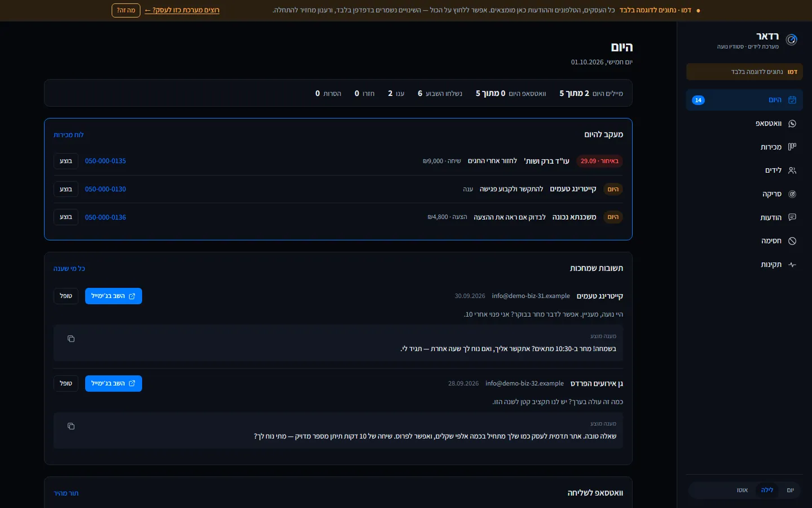812x508 pixels.
Task: Click the מה זה? button in top banner
Action: (126, 10)
